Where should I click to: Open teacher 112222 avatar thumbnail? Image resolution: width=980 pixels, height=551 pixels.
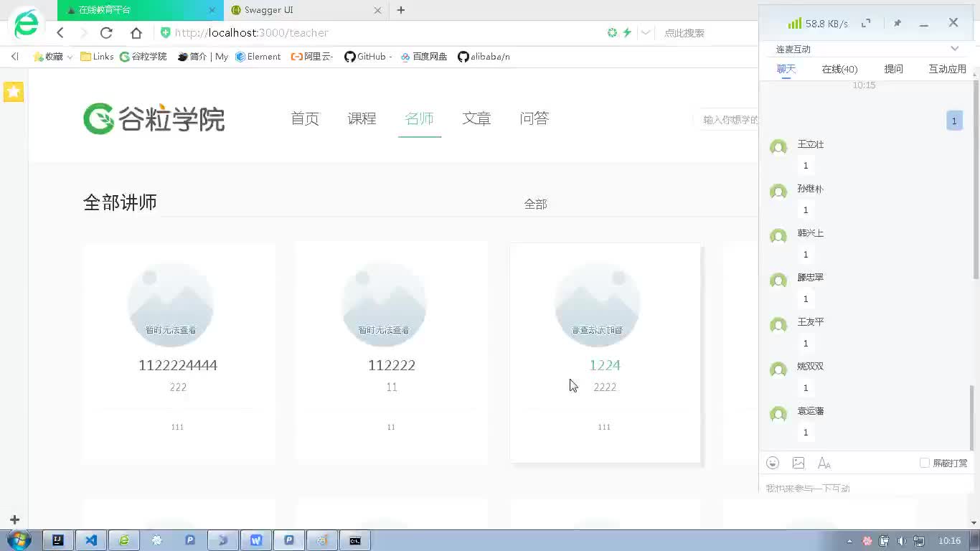tap(384, 304)
